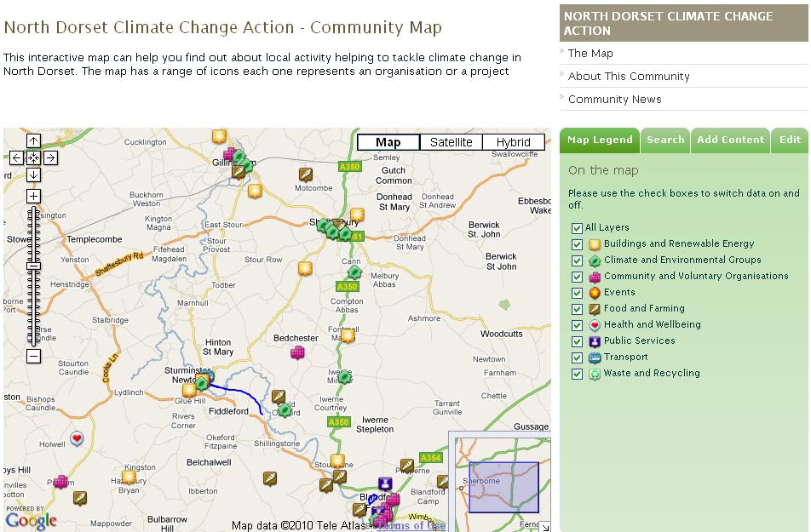This screenshot has height=532, width=811.
Task: Toggle the Public Services checkbox
Action: tap(578, 341)
